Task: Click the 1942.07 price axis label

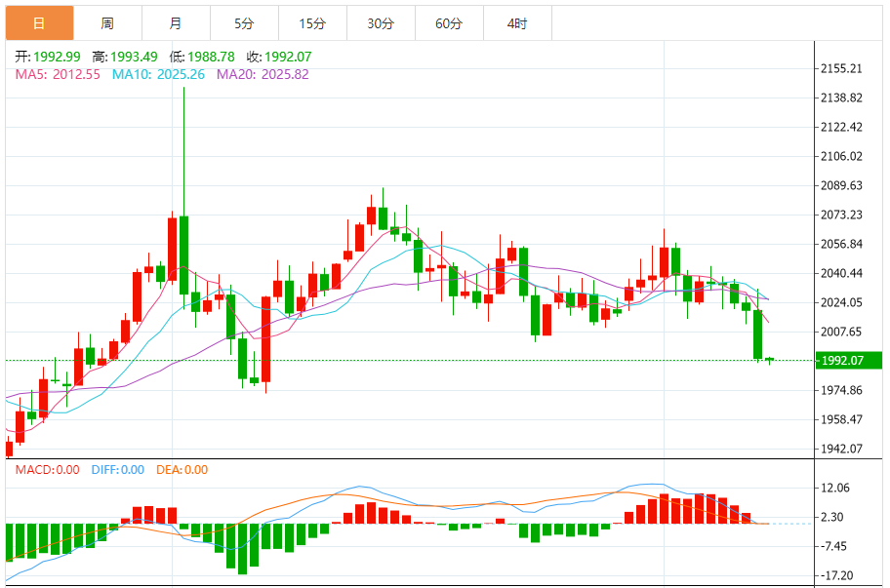Action: pos(841,449)
